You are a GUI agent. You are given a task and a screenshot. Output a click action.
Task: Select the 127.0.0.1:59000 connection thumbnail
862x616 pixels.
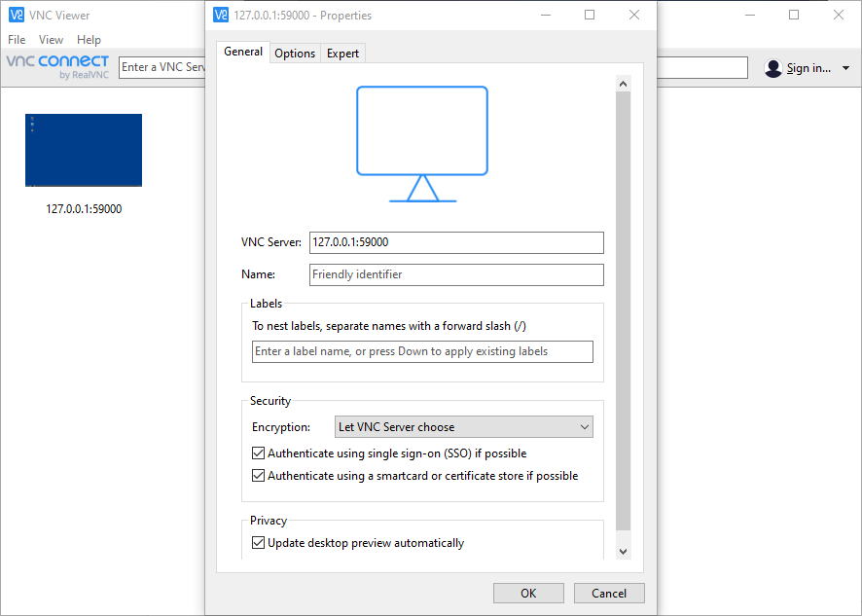point(83,150)
